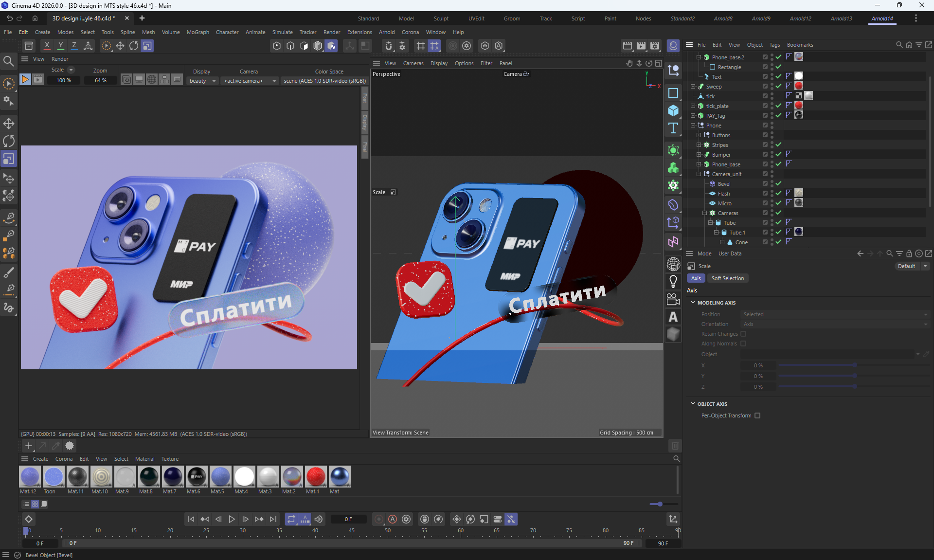Toggle the Retain Changes checkbox

pos(743,334)
